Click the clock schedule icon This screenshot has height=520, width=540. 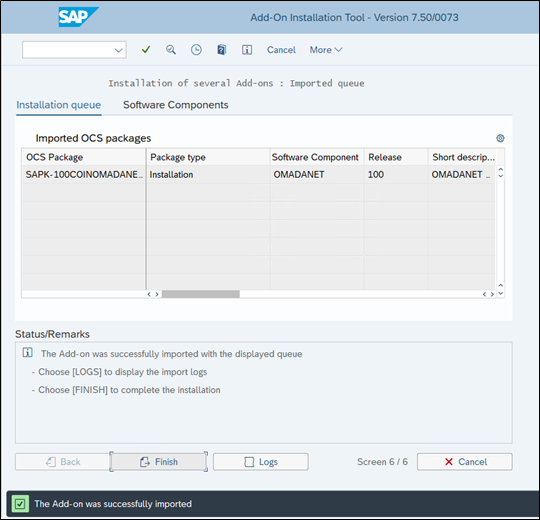click(196, 50)
